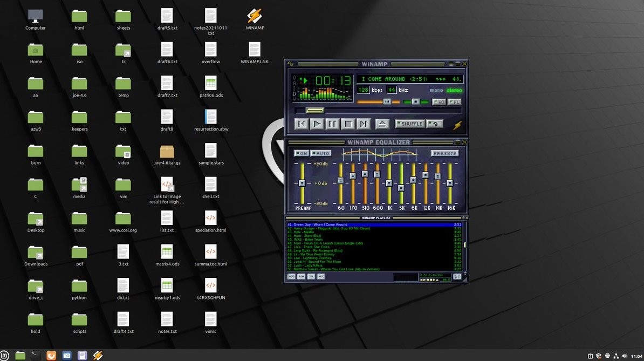Skip to next track in Winamp
Screen dimensions: 644x361
point(364,124)
